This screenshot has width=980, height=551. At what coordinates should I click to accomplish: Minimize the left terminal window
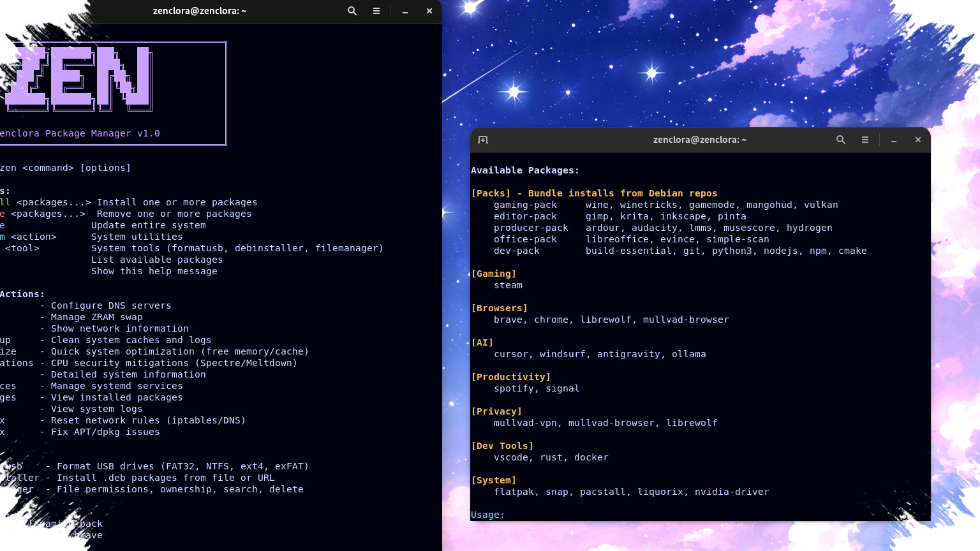[x=405, y=11]
